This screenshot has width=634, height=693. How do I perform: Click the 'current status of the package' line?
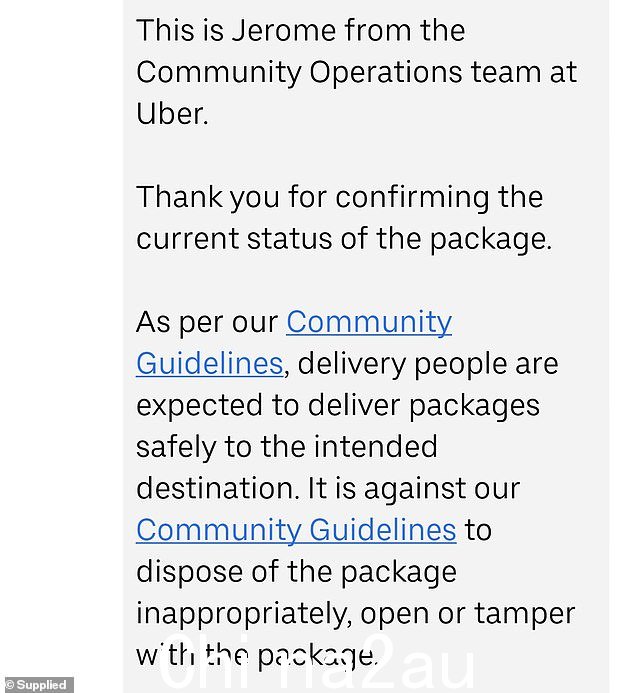(344, 240)
